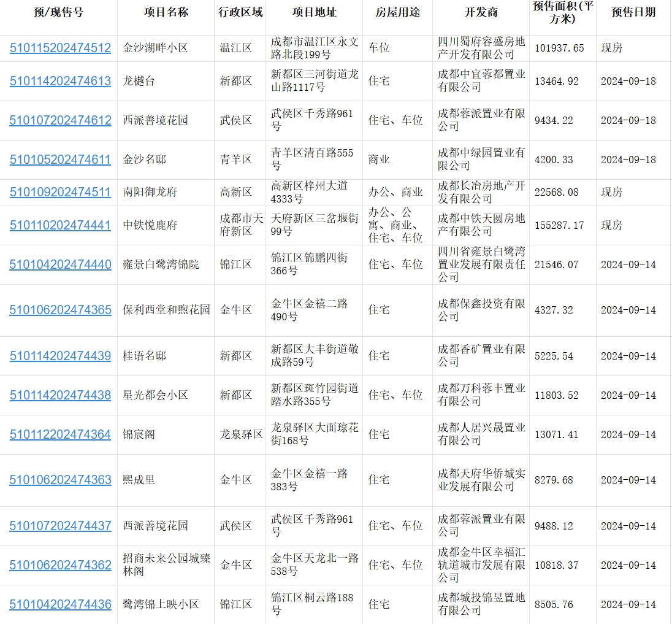Viewport: 672px width, 624px height.
Task: Open presale number 510110202474441 link
Action: 60,225
